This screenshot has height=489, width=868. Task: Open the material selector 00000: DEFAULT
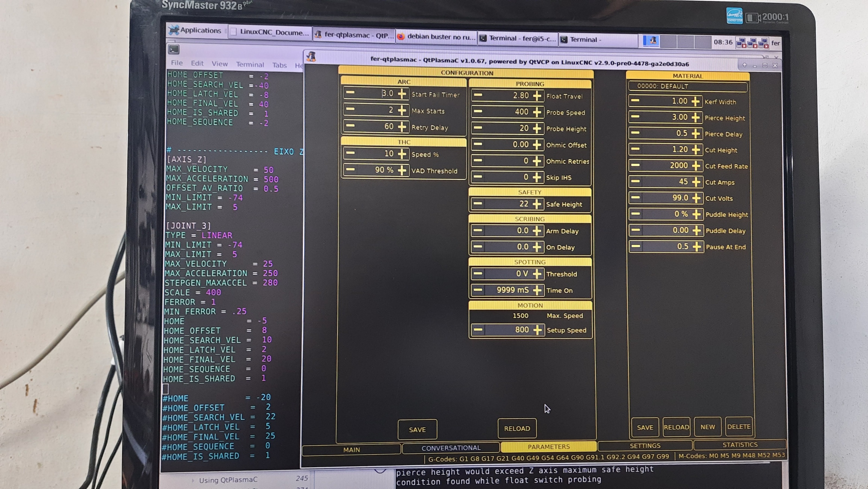(x=688, y=86)
